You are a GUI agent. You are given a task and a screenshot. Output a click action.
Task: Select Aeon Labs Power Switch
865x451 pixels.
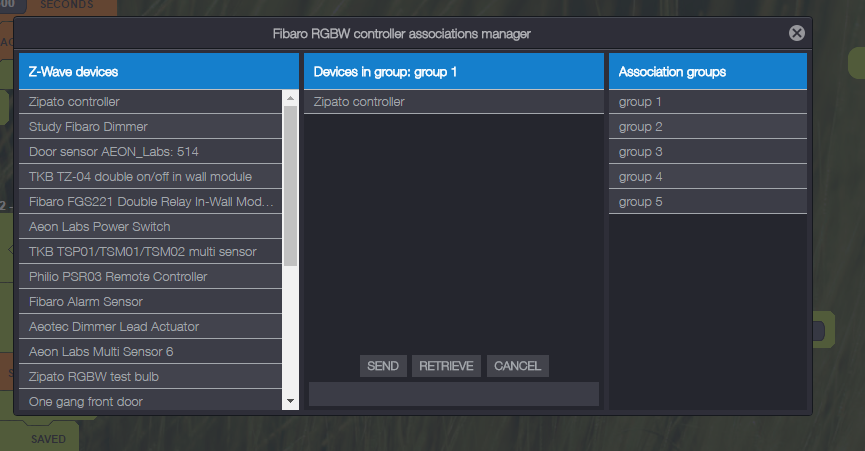point(150,227)
